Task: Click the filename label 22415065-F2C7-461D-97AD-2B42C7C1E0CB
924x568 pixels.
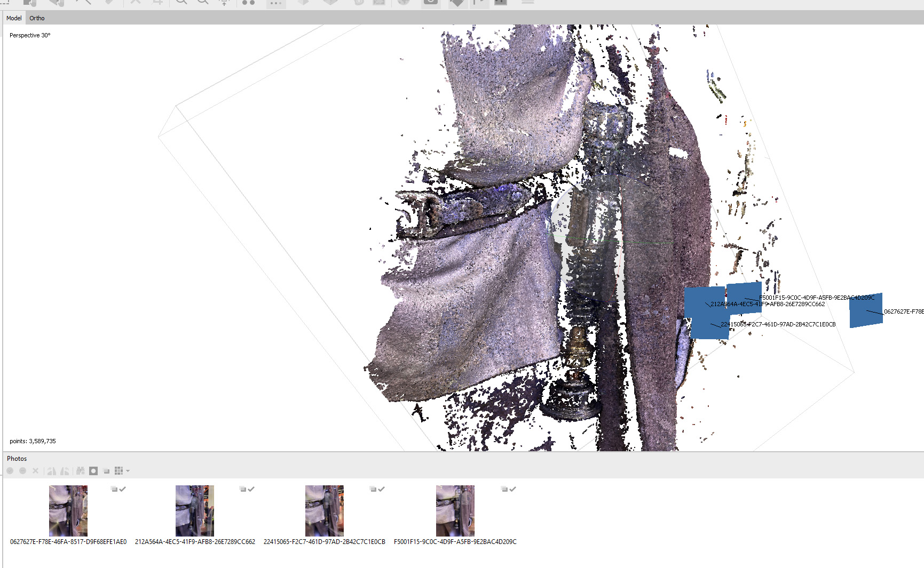Action: 325,542
